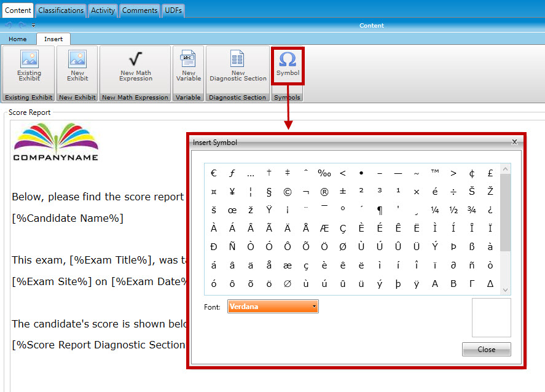
Task: Go to the Comments tab
Action: click(140, 10)
